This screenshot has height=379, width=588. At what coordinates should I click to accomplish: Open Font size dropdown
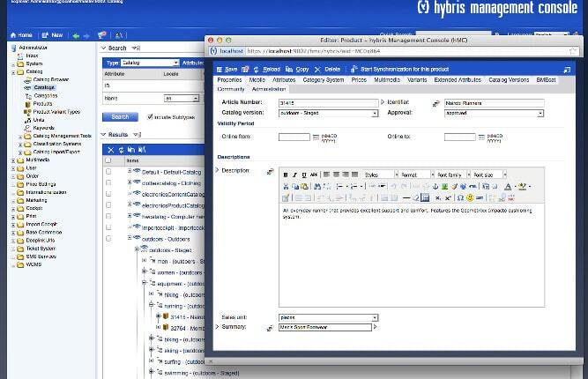[489, 175]
